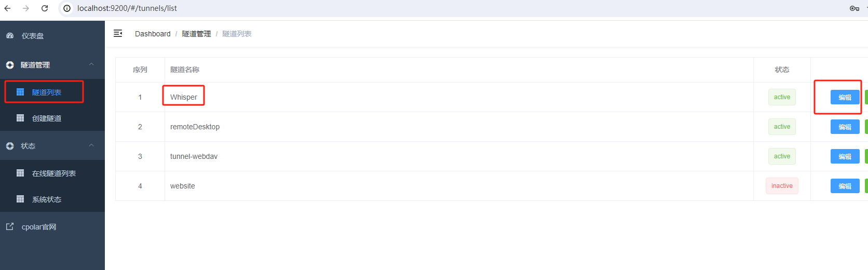Click the system status grid icon
Image resolution: width=868 pixels, height=270 pixels.
coord(20,199)
